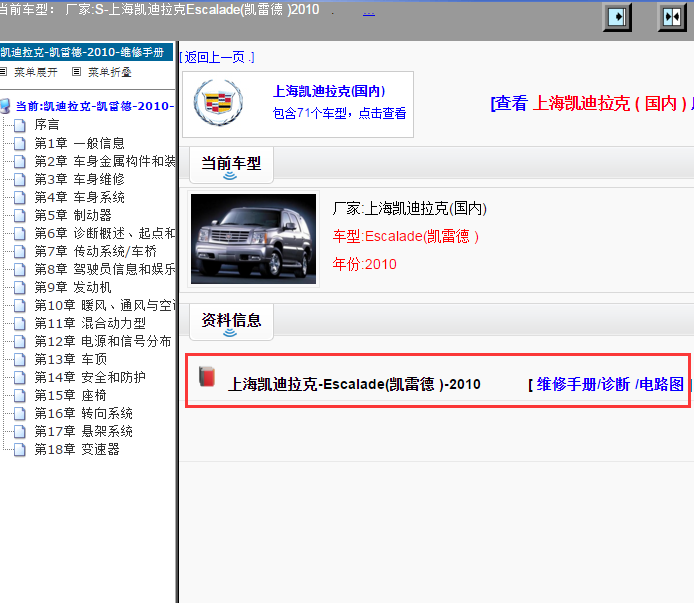This screenshot has width=694, height=603.
Task: Open chapter 第11章 混合动力型
Action: click(x=90, y=323)
